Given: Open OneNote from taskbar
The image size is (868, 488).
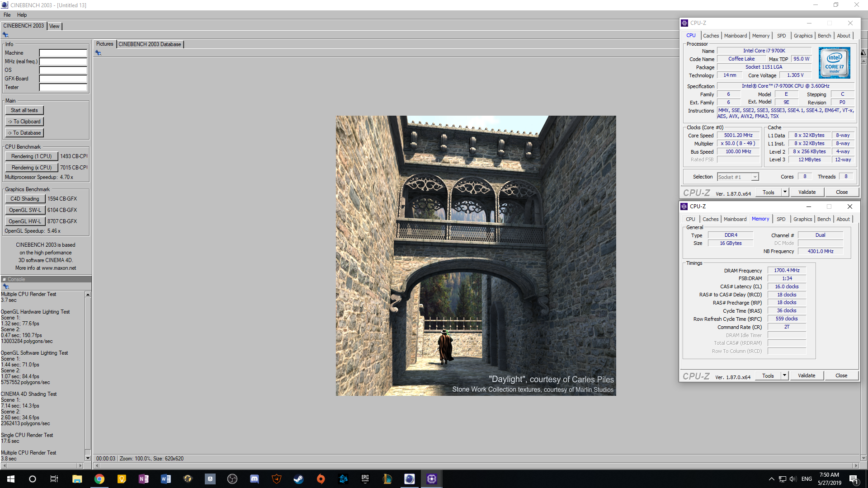Looking at the screenshot, I should point(143,479).
